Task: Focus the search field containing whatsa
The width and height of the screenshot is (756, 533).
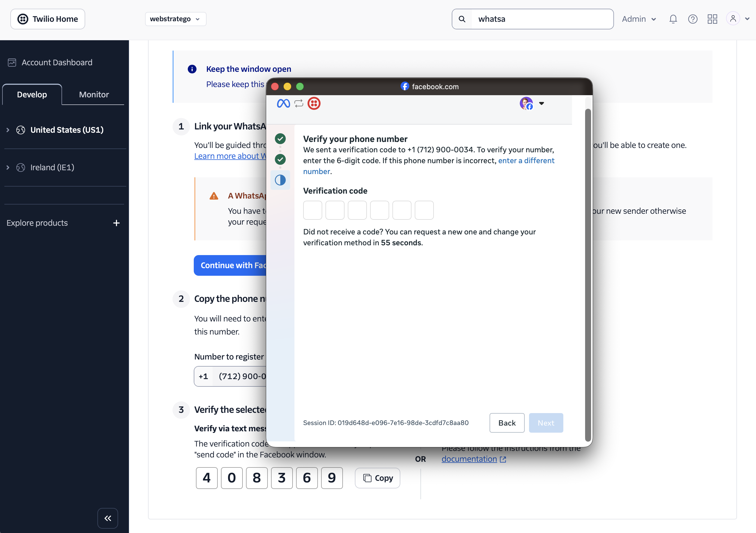Action: 542,19
